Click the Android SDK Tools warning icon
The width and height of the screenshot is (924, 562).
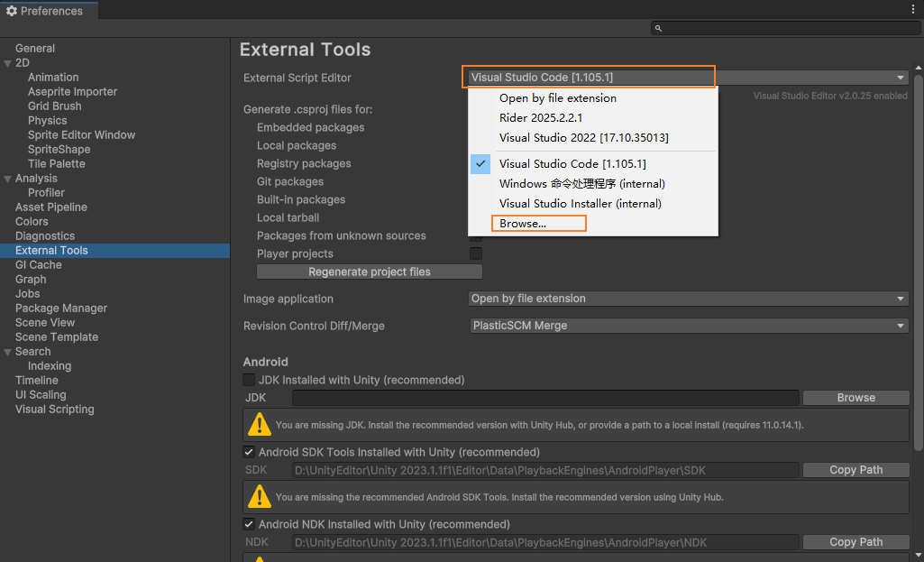260,496
